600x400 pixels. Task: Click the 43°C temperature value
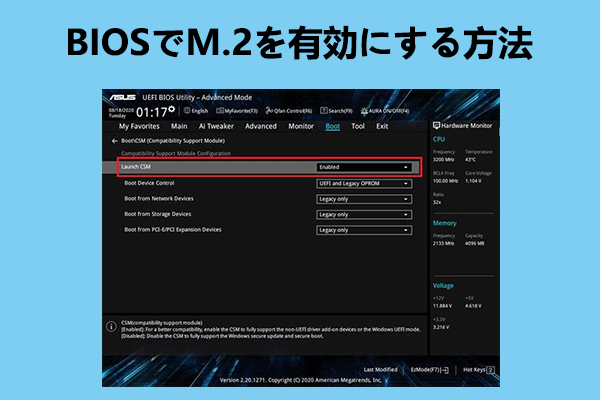[471, 160]
